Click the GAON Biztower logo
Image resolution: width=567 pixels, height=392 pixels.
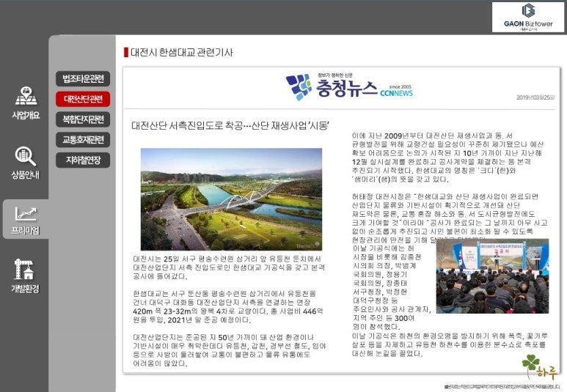pyautogui.click(x=528, y=18)
